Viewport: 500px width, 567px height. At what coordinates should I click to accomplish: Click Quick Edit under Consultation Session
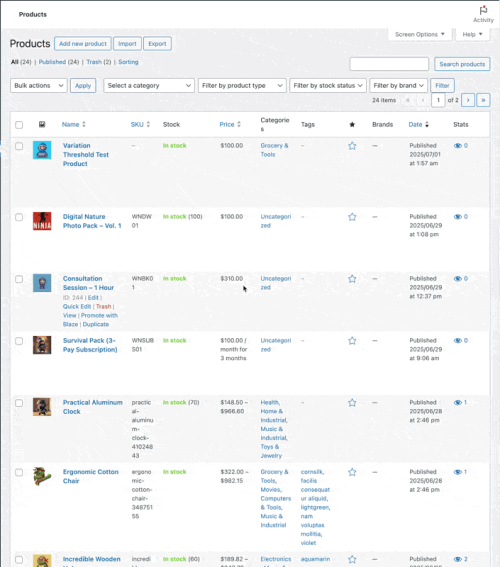click(x=77, y=307)
